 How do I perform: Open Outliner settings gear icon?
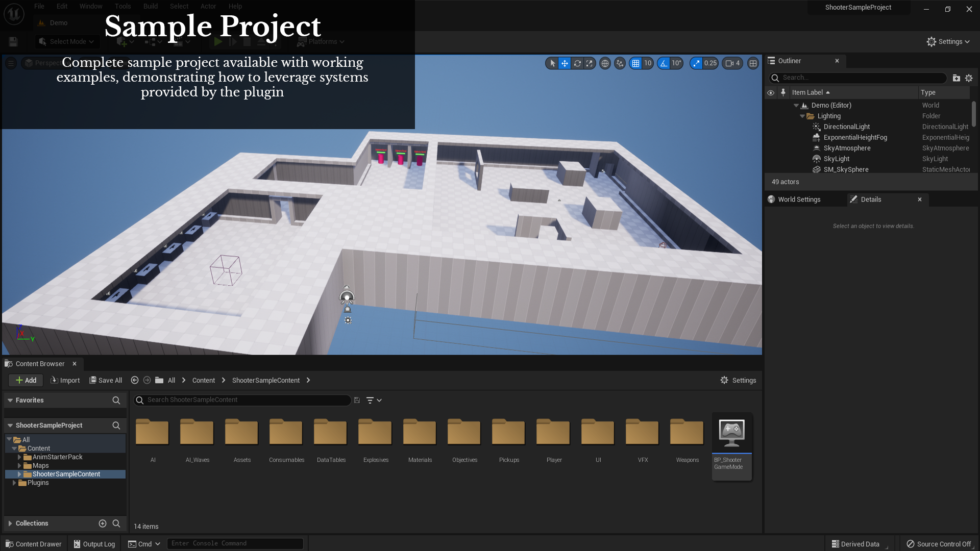[969, 78]
